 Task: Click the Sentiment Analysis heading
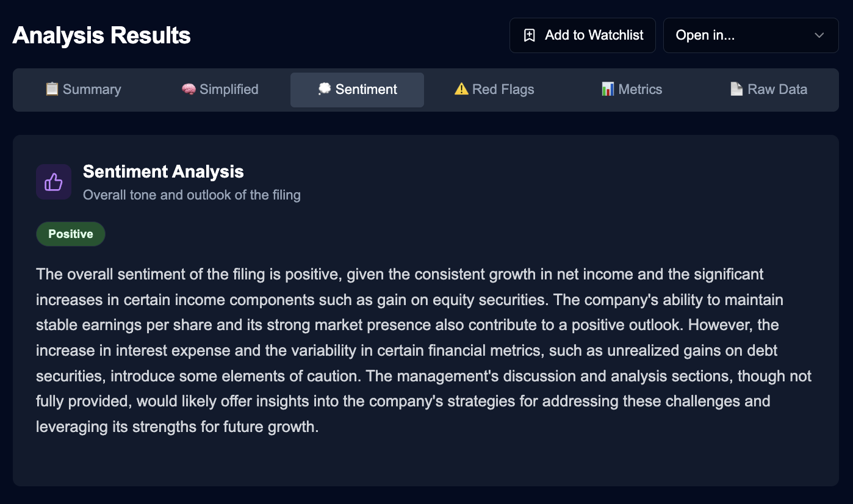163,171
